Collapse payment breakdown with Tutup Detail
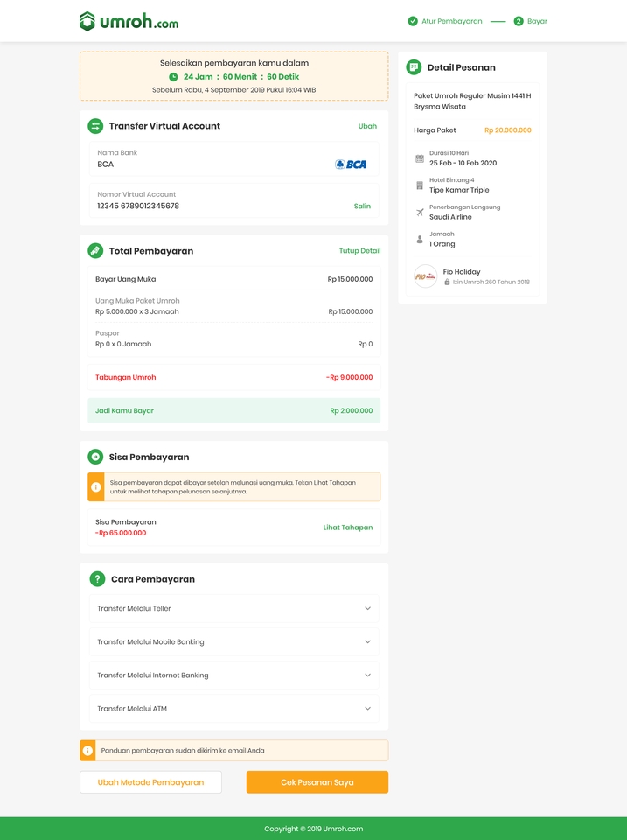 coord(359,251)
